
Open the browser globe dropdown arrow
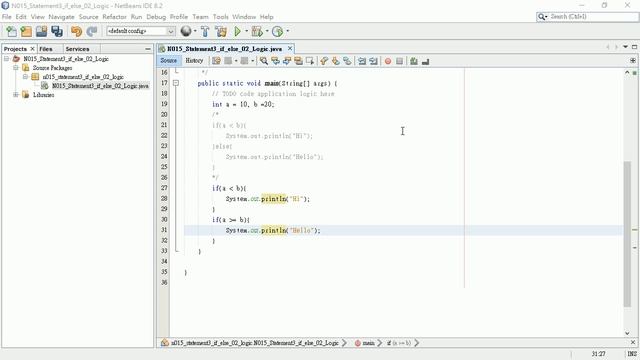point(195,31)
